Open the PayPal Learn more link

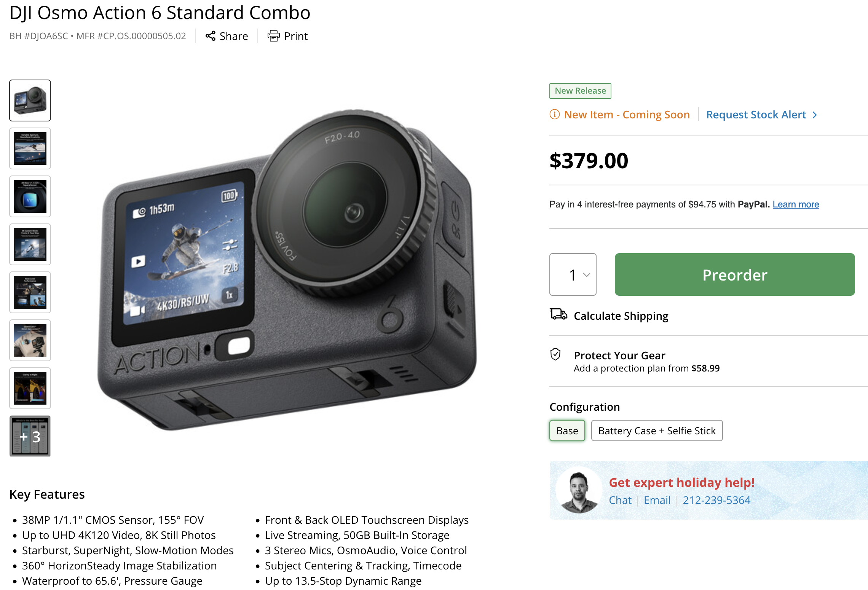[x=796, y=204]
